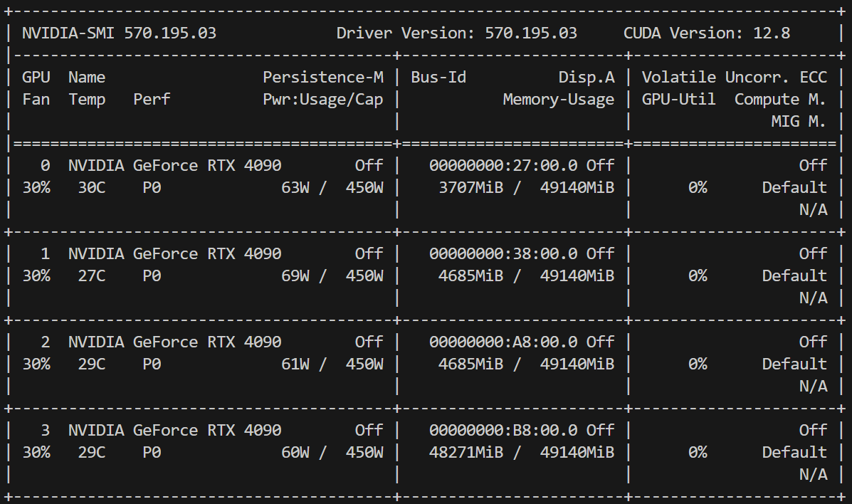Select 'NVIDIA GeForce RTX 4090' name for GPU 0
852x504 pixels.
point(175,165)
